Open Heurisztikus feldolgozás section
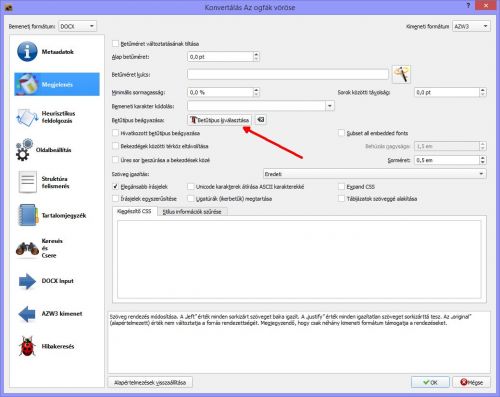Image resolution: width=500 pixels, height=397 pixels. click(57, 117)
